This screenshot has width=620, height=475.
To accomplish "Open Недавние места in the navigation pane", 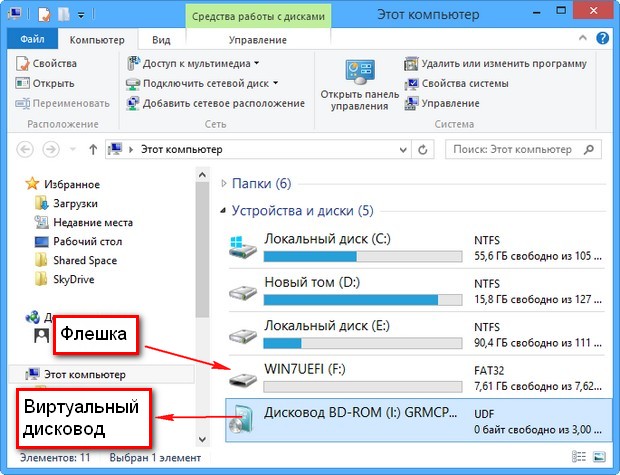I will click(x=84, y=222).
